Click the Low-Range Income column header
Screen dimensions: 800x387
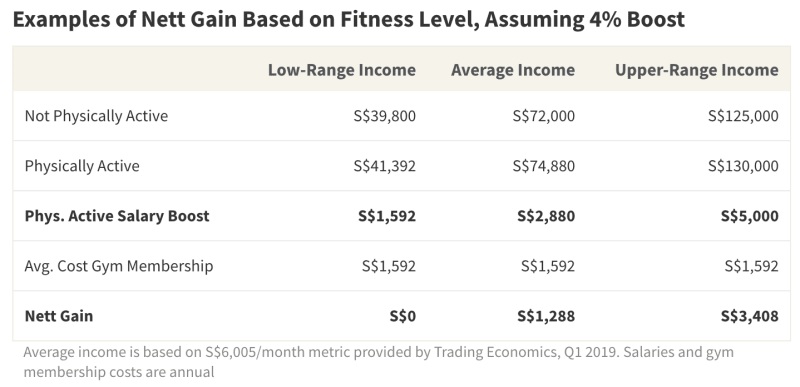(x=342, y=70)
